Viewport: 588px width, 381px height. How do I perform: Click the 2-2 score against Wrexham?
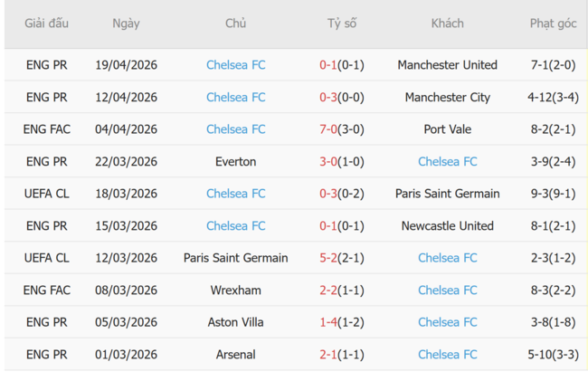pyautogui.click(x=342, y=291)
